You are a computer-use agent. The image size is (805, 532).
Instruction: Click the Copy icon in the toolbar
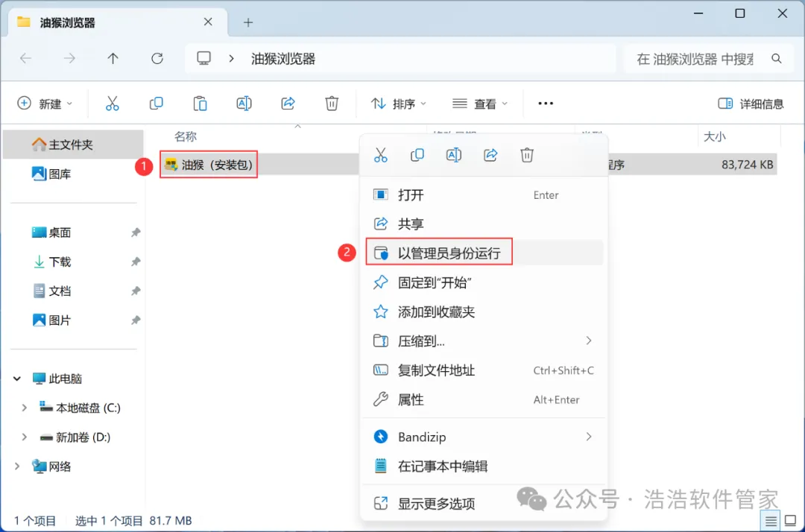pos(156,104)
